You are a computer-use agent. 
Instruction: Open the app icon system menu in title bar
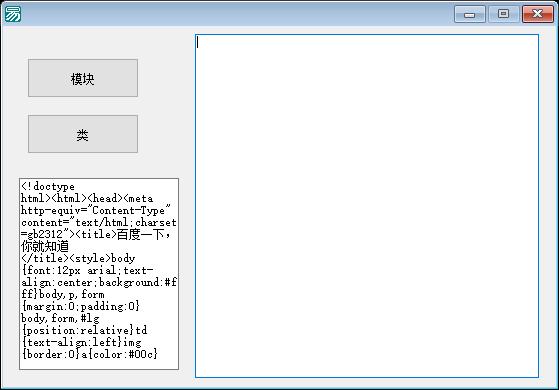(13, 14)
